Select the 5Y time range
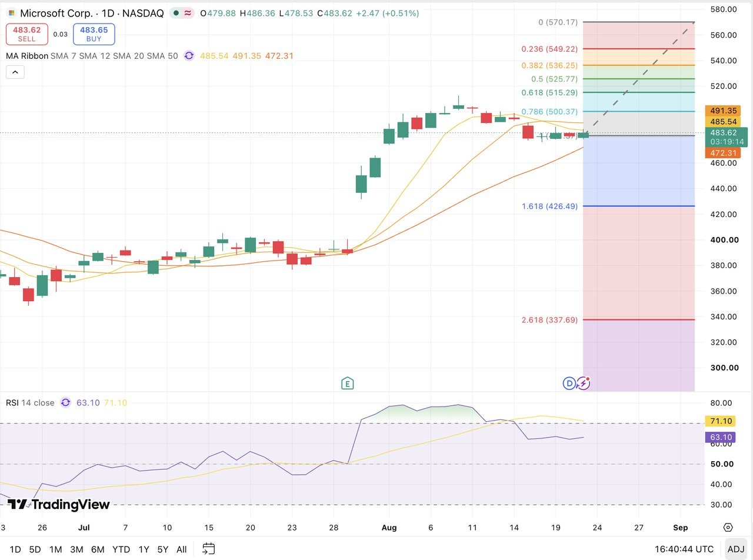This screenshot has width=753, height=560. 162,549
